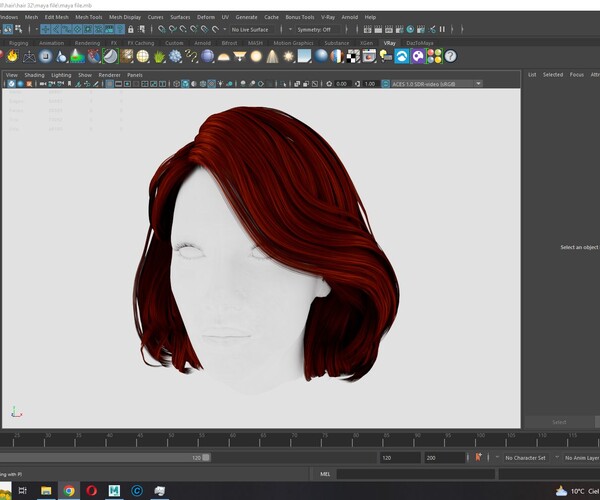The width and height of the screenshot is (600, 500).
Task: Click the Attribute Editor Focus menu
Action: [577, 75]
